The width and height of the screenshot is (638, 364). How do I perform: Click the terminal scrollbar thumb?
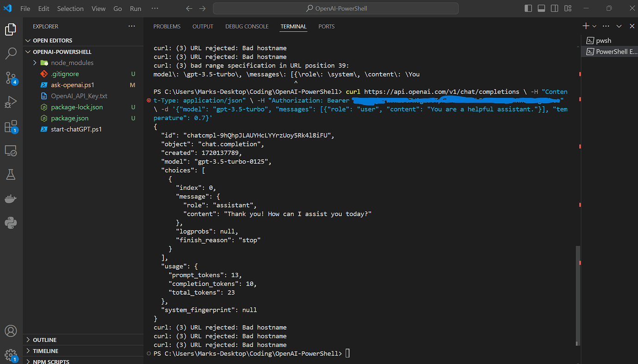pos(577,295)
